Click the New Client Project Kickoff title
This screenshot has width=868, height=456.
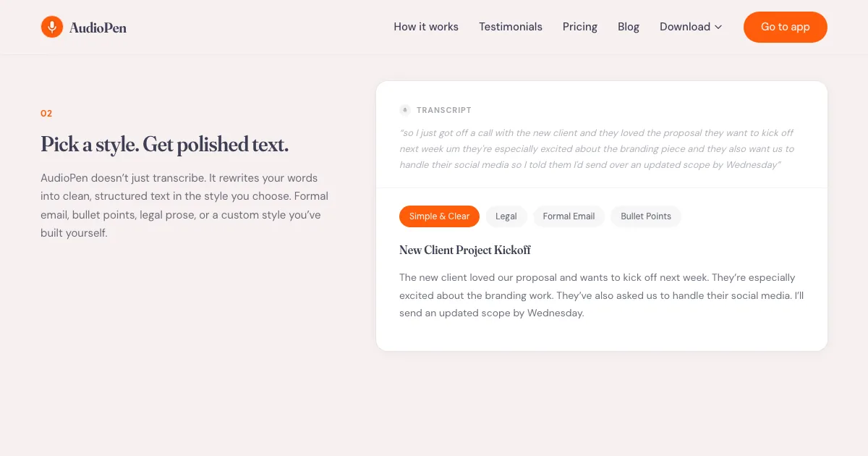(x=465, y=250)
